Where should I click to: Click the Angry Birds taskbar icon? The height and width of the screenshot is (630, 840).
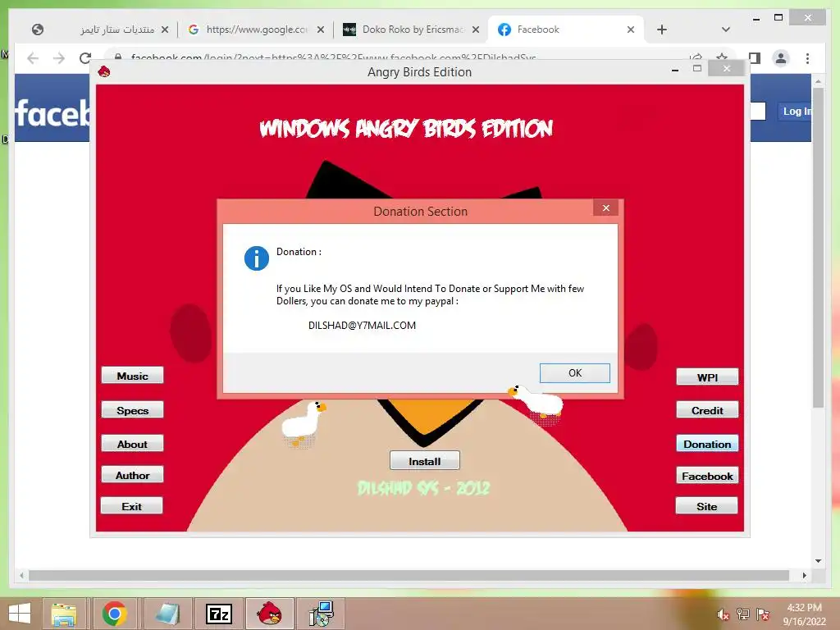click(x=269, y=614)
